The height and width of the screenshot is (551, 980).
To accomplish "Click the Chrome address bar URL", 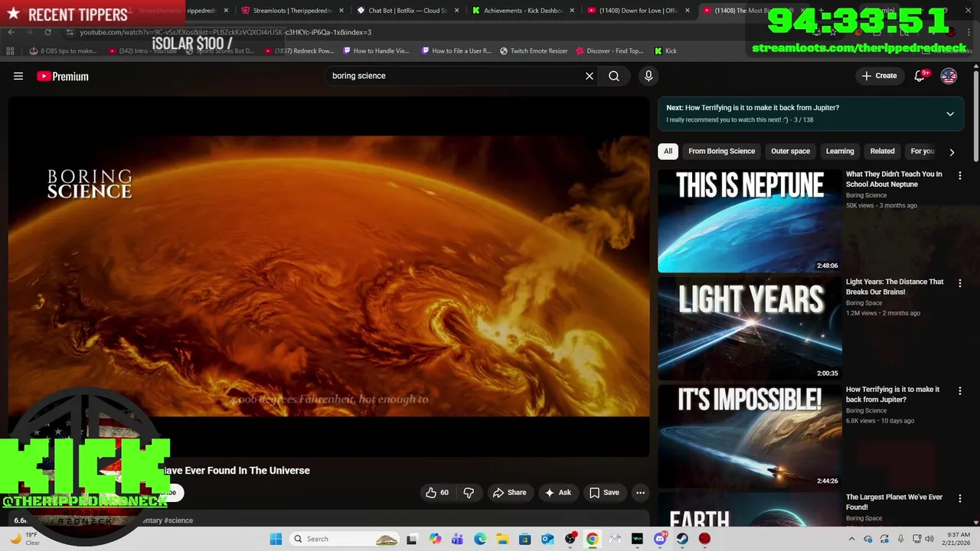I will (x=226, y=32).
